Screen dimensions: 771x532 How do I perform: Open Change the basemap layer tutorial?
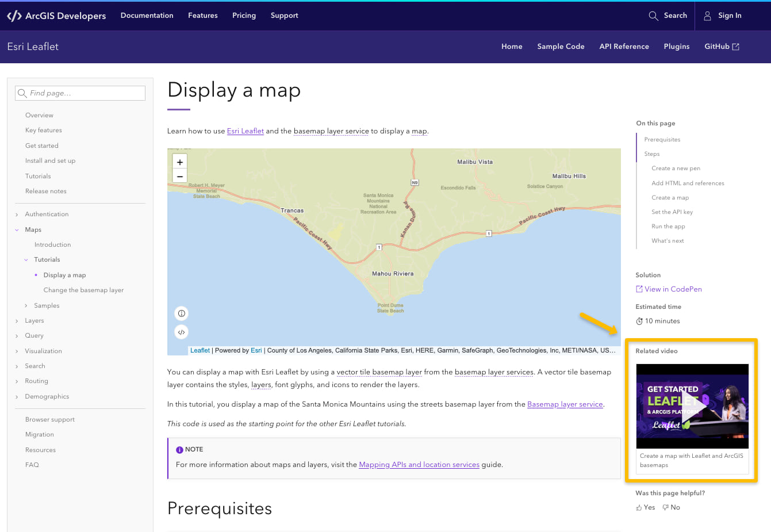(x=83, y=290)
